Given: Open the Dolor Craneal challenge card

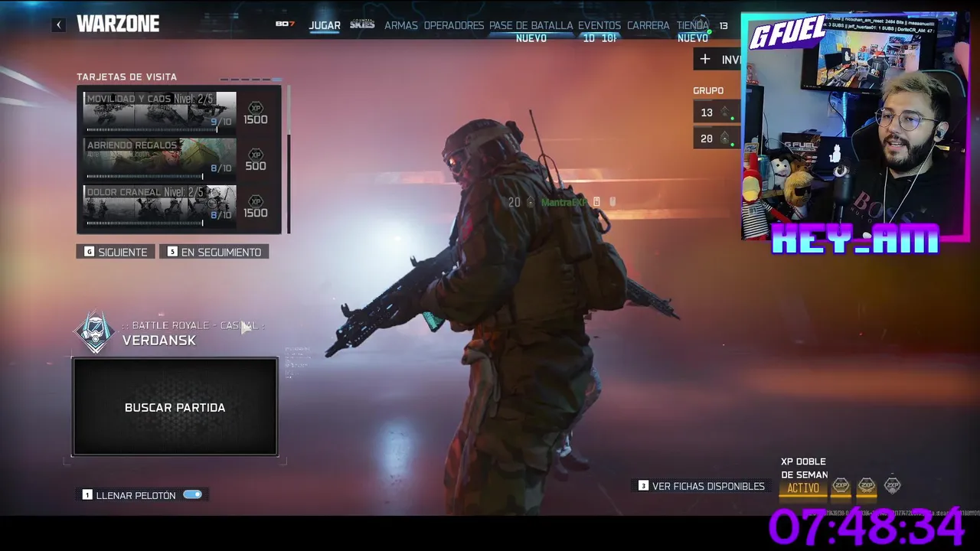Looking at the screenshot, I should point(159,205).
